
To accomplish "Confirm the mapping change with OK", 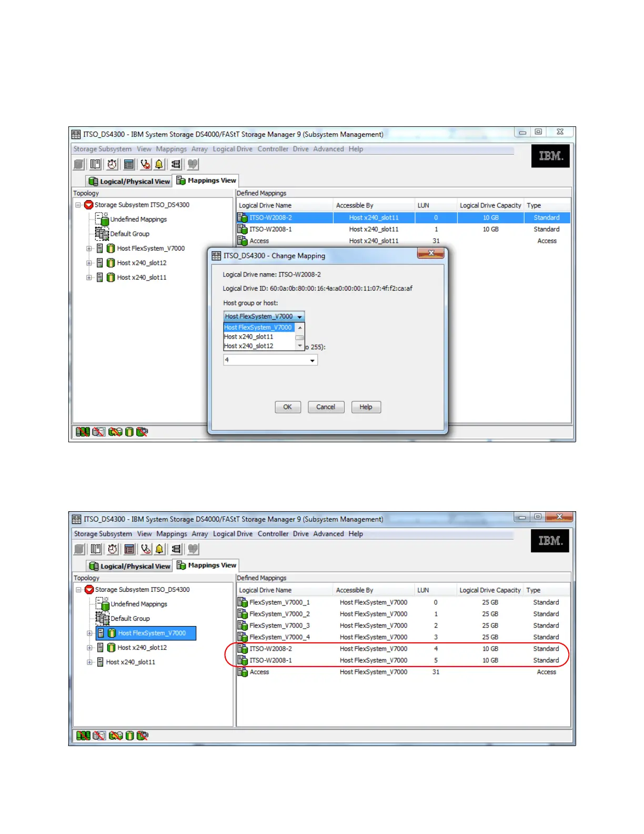I will click(288, 407).
